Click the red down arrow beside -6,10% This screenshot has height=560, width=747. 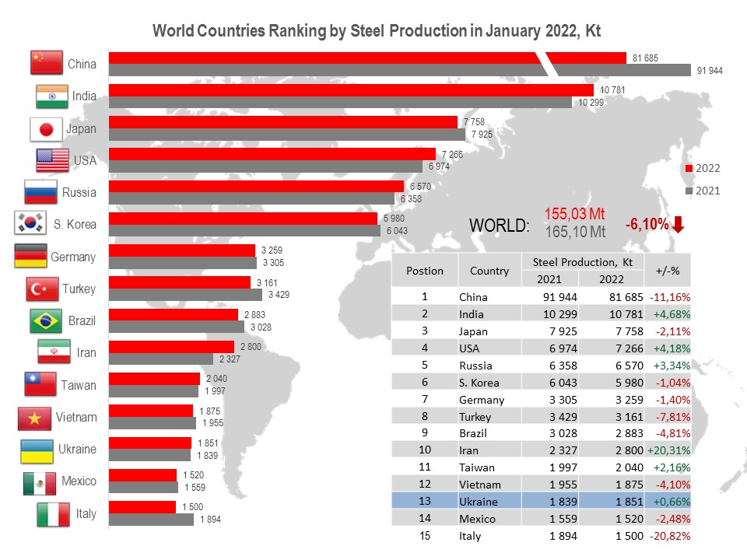679,224
